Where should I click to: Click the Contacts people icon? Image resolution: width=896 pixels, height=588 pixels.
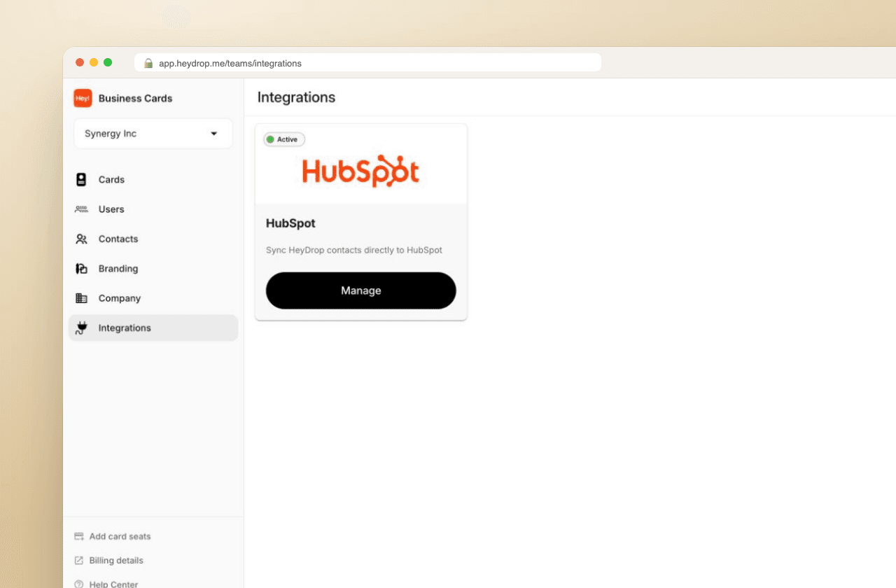[81, 239]
